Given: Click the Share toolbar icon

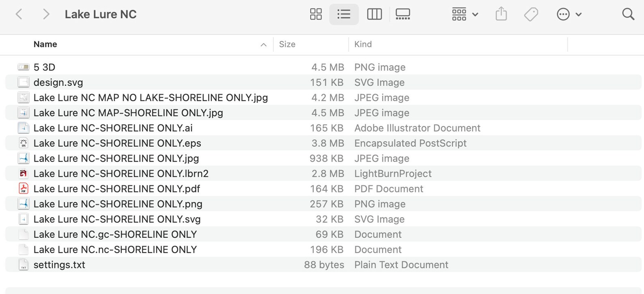Looking at the screenshot, I should pyautogui.click(x=501, y=14).
